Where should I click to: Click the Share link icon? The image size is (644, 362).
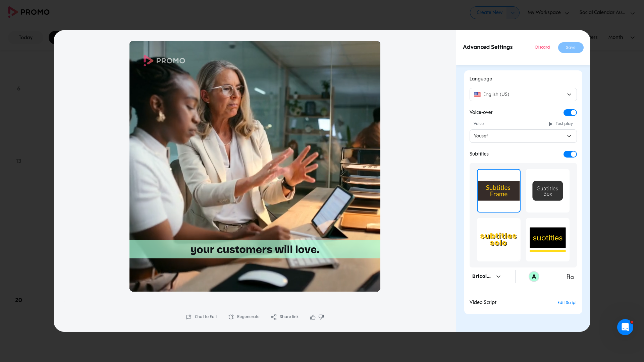[274, 317]
